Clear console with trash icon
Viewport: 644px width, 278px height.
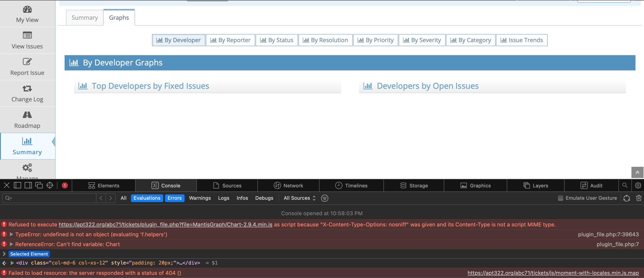coord(638,198)
